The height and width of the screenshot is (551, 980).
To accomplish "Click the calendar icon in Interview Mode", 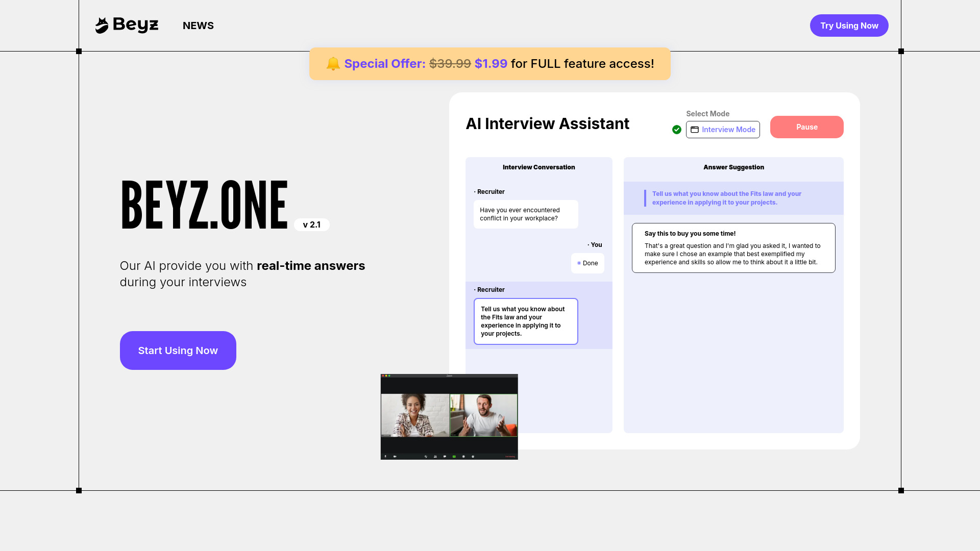I will [x=695, y=129].
